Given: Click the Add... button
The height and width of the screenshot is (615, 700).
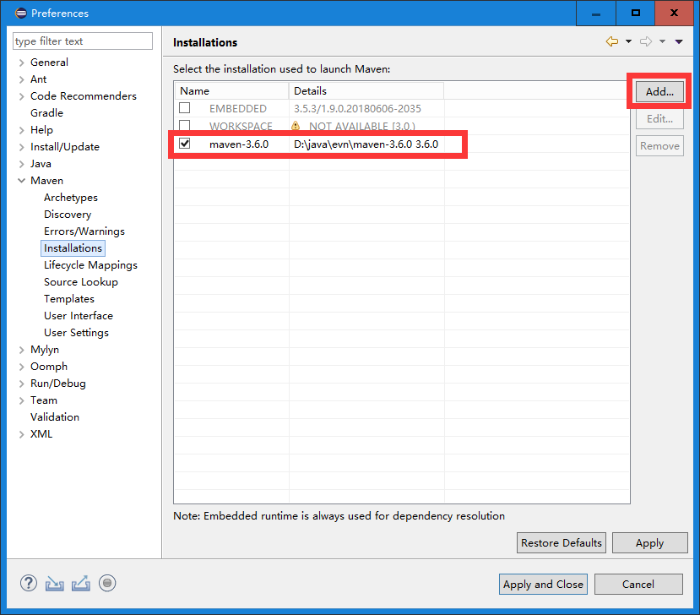Looking at the screenshot, I should [x=659, y=91].
